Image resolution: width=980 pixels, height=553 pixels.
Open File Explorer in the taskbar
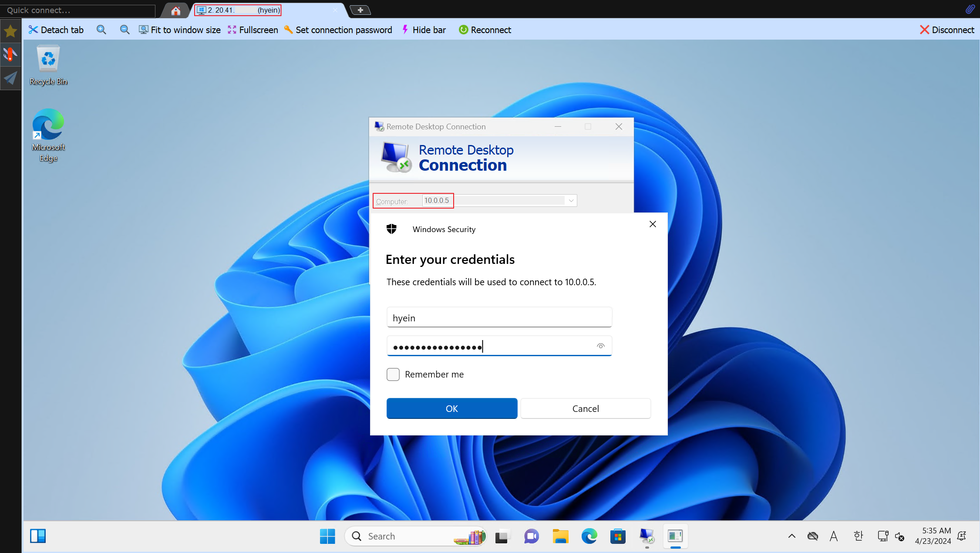click(x=560, y=536)
